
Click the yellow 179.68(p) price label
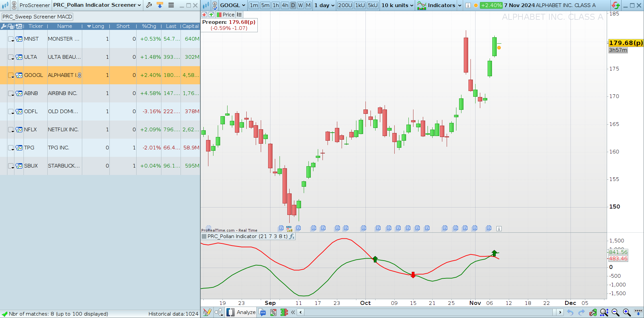pyautogui.click(x=626, y=43)
